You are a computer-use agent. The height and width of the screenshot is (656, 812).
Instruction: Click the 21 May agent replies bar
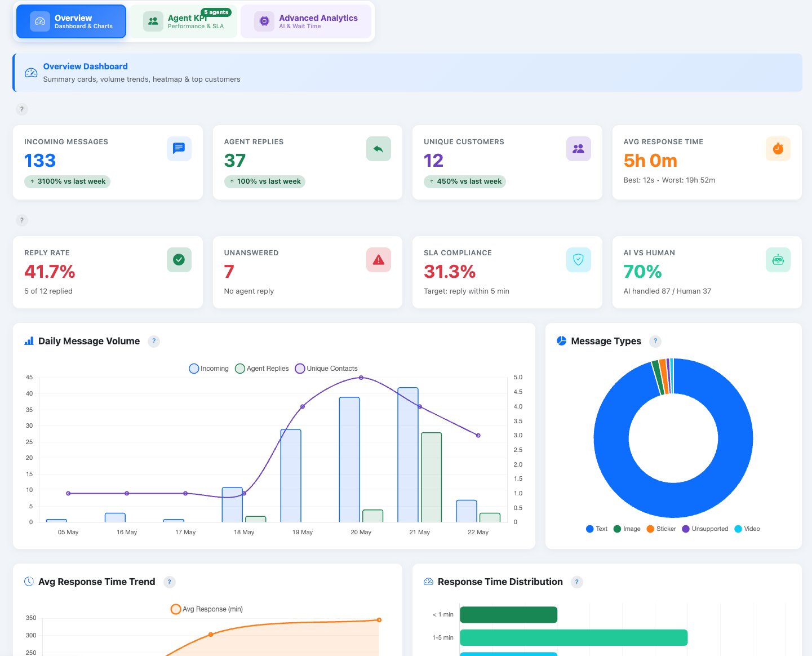432,477
